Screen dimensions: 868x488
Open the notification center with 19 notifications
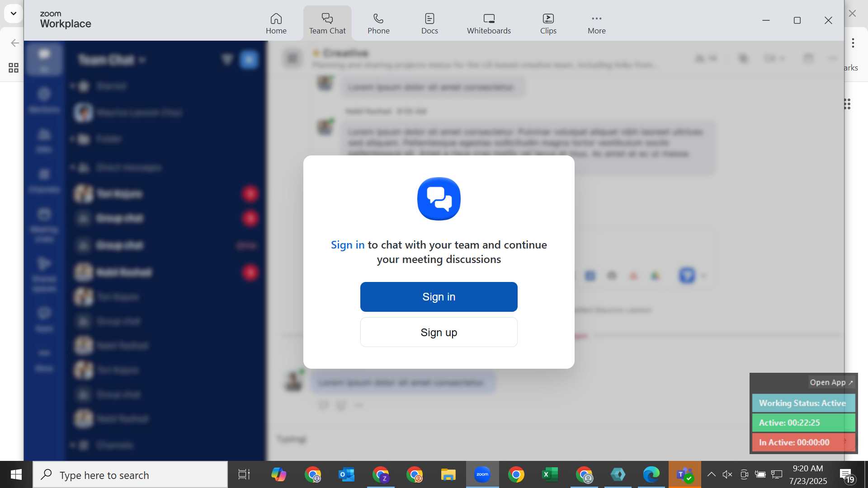click(x=846, y=475)
